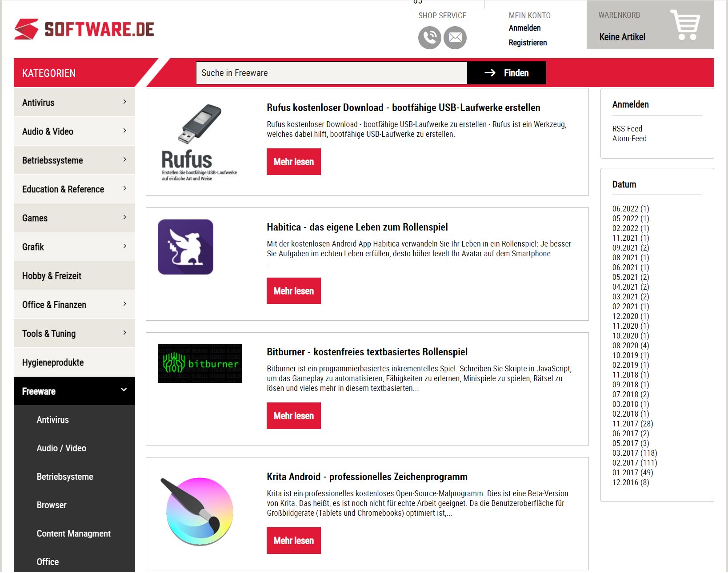Screen dimensions: 728x573
Task: Filter by date 11.2017 (28)
Action: 632,424
